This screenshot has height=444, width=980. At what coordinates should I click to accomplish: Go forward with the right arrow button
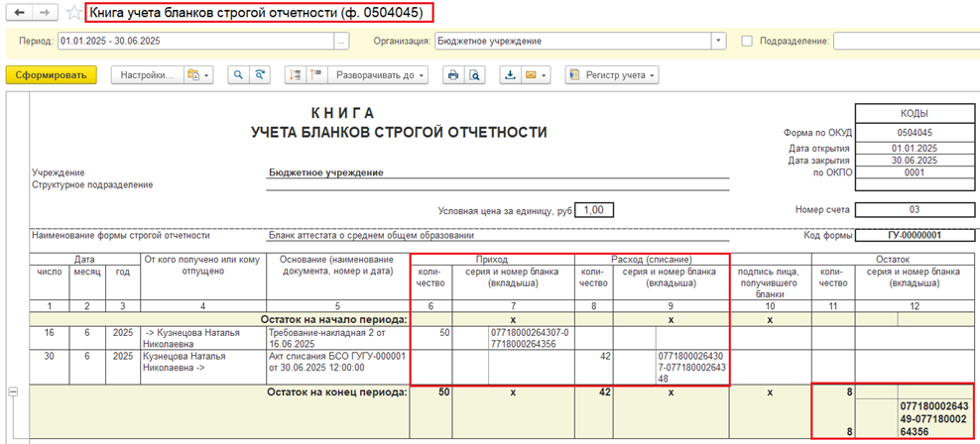45,13
